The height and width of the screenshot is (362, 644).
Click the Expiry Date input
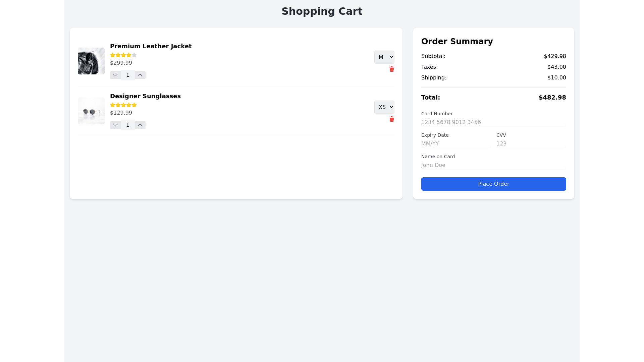(455, 144)
